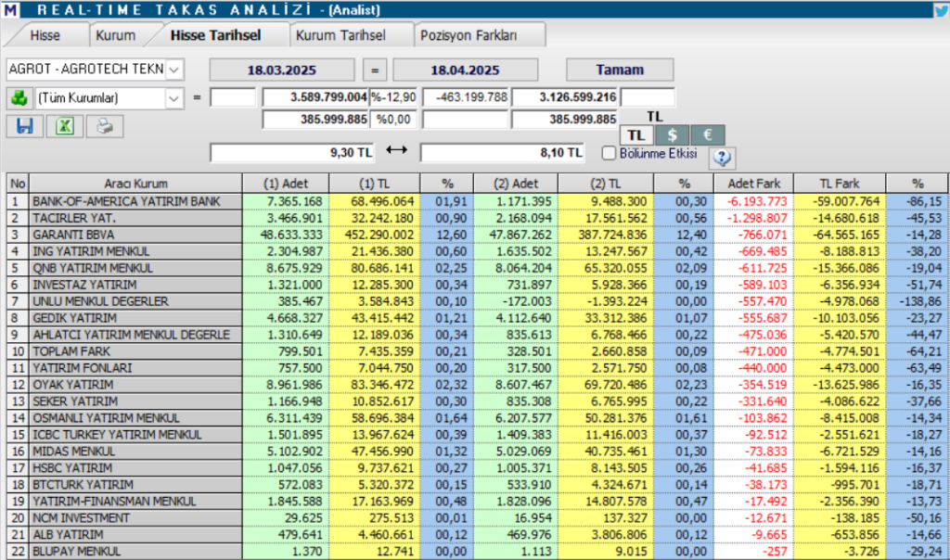Switch currency to US Dollar
The image size is (950, 560).
pyautogui.click(x=672, y=135)
